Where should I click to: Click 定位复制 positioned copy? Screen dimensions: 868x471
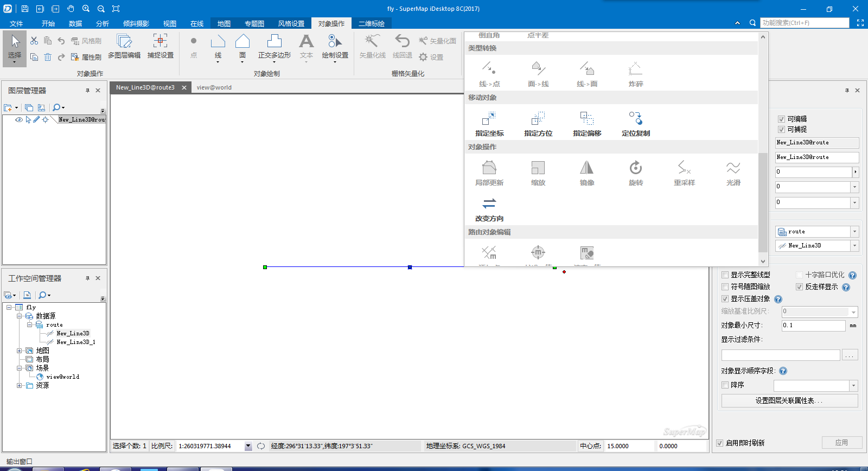[x=636, y=124]
